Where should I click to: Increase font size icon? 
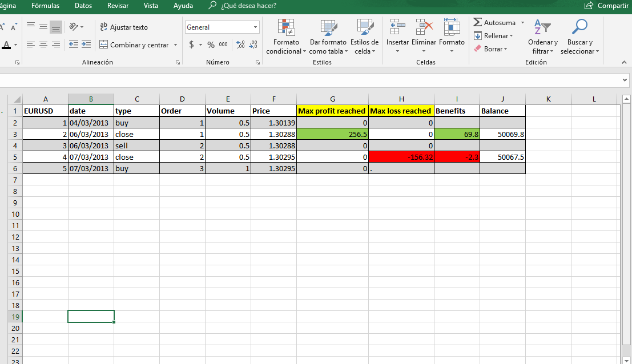[x=3, y=27]
